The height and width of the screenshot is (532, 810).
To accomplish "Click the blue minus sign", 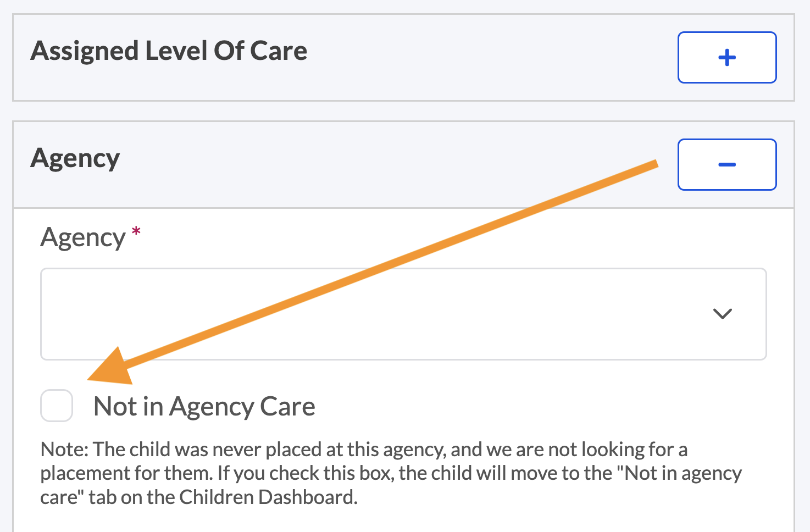I will (726, 164).
